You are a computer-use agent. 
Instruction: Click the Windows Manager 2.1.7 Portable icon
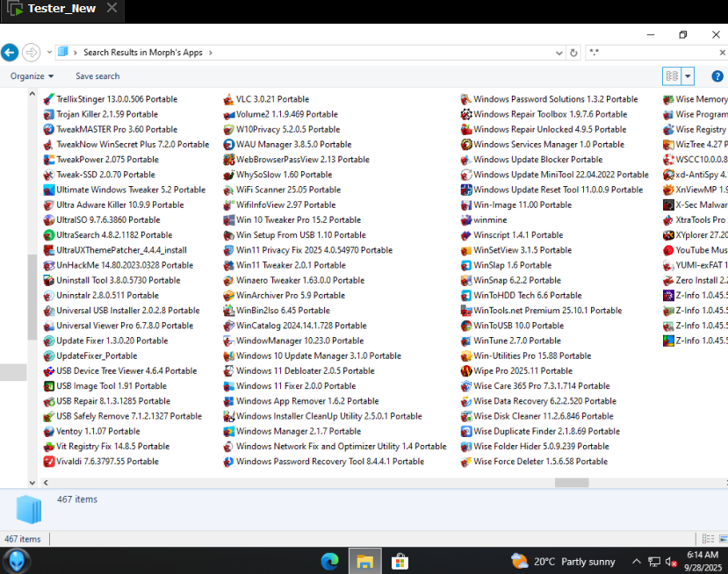pyautogui.click(x=228, y=432)
